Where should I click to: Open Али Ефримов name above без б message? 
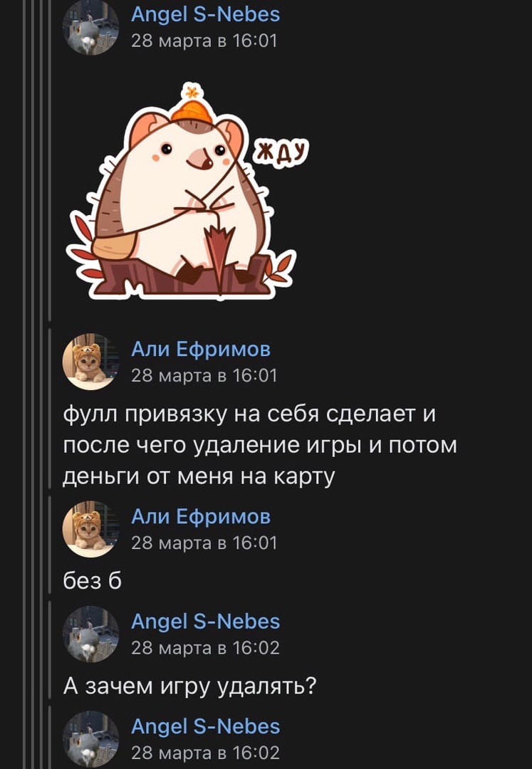pyautogui.click(x=201, y=517)
